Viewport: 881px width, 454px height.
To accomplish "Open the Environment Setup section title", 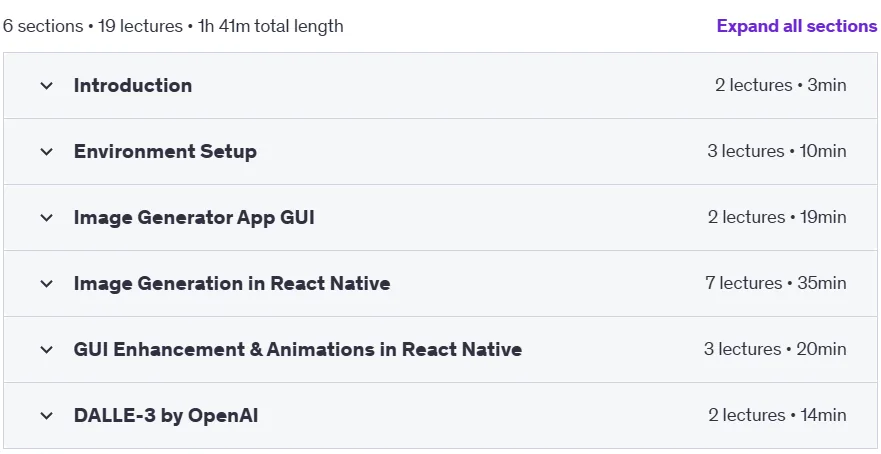I will click(x=165, y=152).
